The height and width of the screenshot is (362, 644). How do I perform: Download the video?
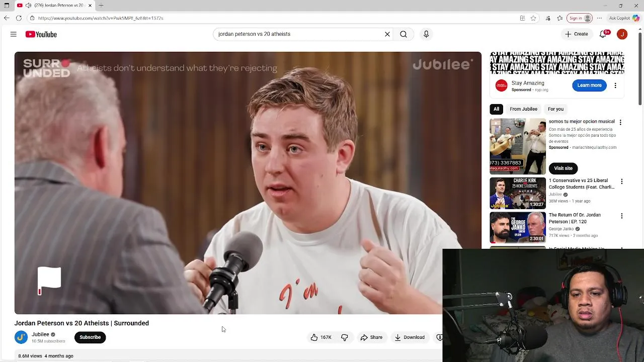[410, 337]
